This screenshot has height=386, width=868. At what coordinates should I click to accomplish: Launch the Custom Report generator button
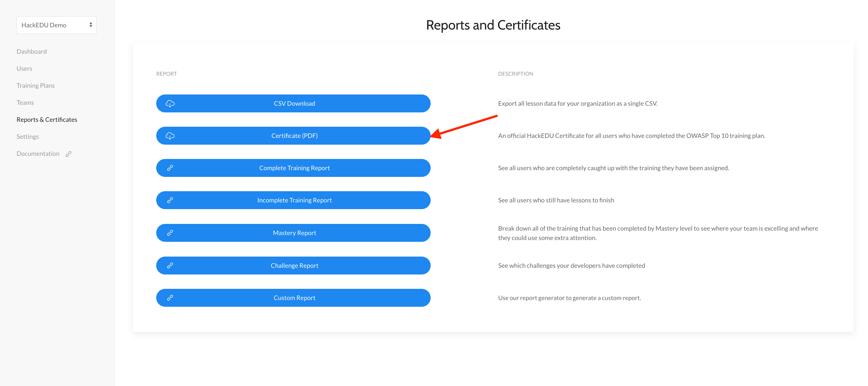tap(294, 298)
